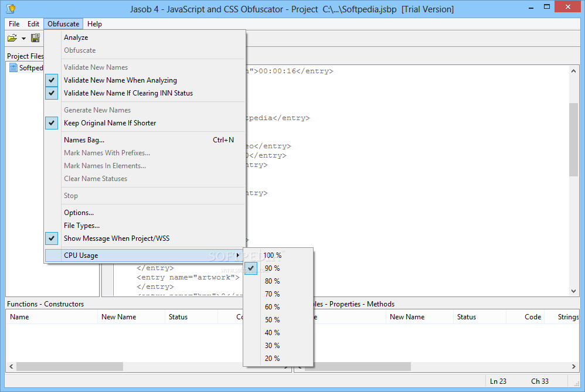The image size is (585, 392).
Task: Click the save project disk icon
Action: [x=35, y=38]
